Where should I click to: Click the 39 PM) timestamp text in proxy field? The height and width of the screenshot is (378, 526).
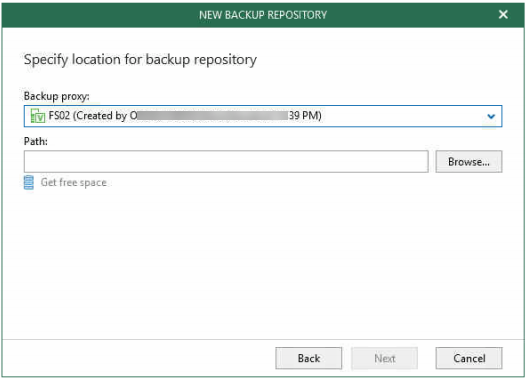[x=305, y=116]
